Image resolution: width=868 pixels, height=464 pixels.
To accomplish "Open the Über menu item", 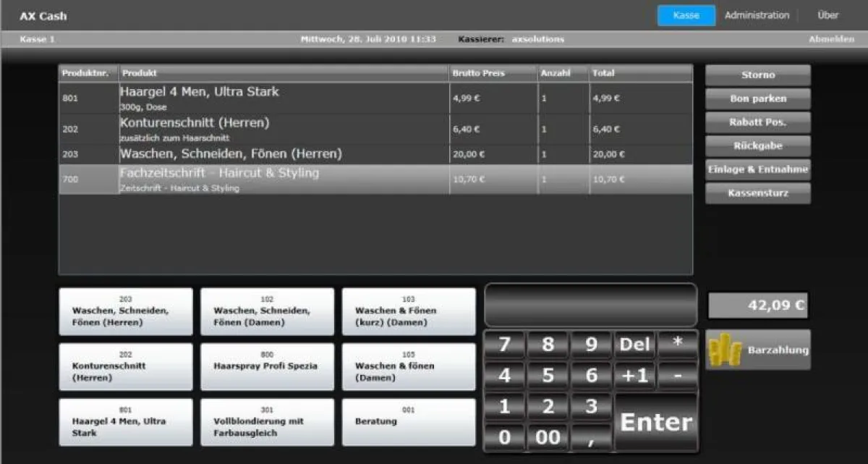I will click(827, 15).
